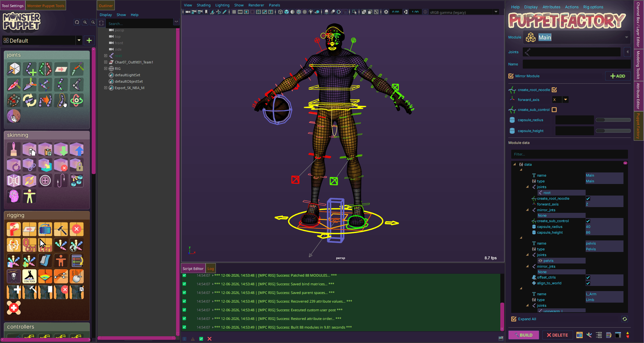Viewport: 644px width, 343px height.
Task: Click the red pointing hand icon beside DELETE
Action: pyautogui.click(x=628, y=335)
